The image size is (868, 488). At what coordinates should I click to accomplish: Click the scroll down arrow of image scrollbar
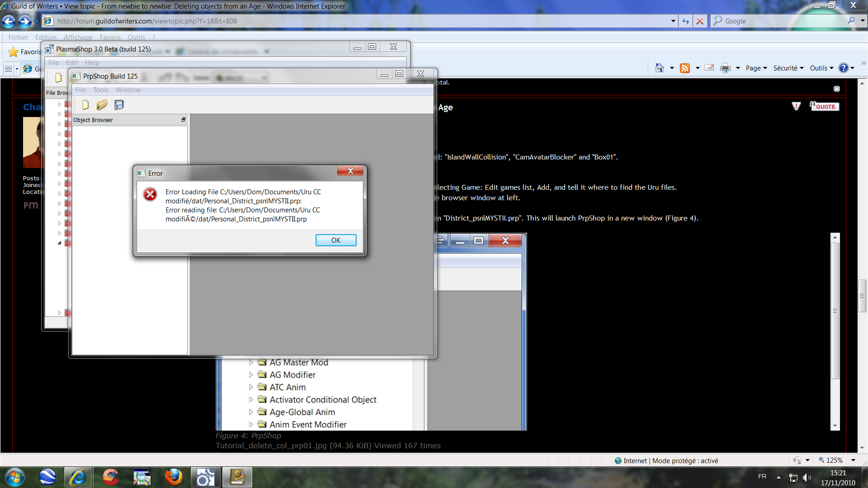835,426
